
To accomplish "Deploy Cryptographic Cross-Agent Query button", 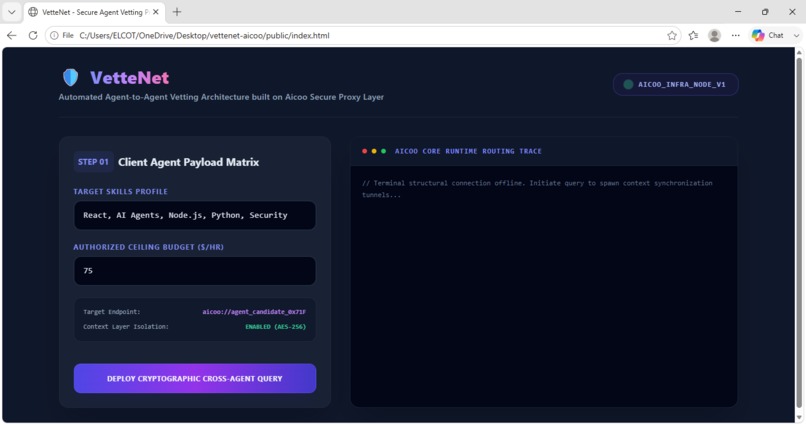I will [x=195, y=379].
